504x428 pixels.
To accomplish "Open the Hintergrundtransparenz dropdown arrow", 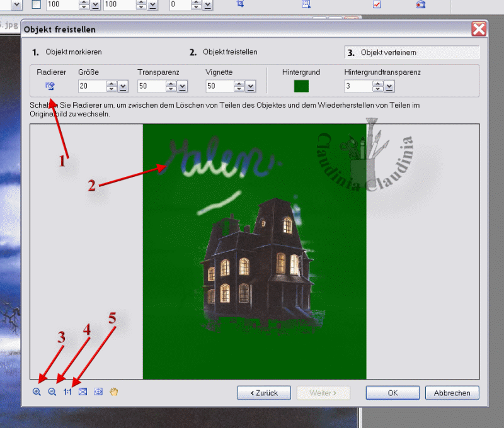I will (x=389, y=86).
